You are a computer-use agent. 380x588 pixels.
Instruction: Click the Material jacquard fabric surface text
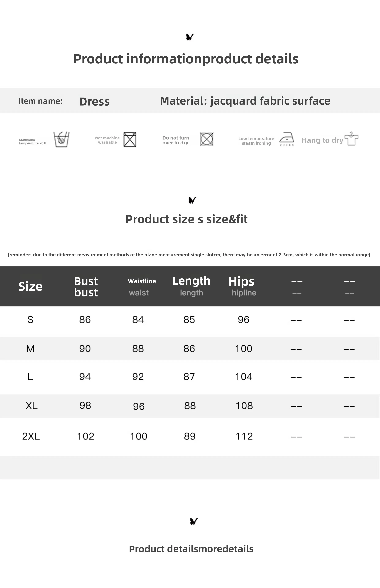point(245,101)
